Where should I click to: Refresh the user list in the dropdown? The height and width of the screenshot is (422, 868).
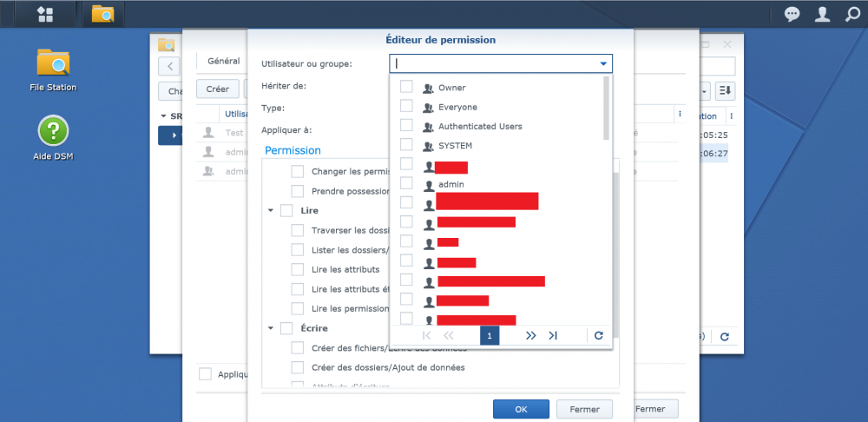pyautogui.click(x=598, y=336)
